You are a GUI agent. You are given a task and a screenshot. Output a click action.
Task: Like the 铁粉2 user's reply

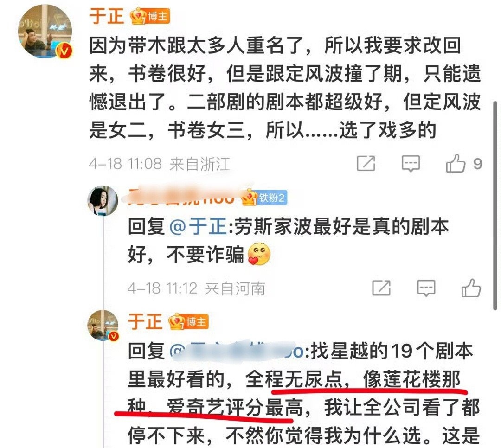click(x=471, y=288)
